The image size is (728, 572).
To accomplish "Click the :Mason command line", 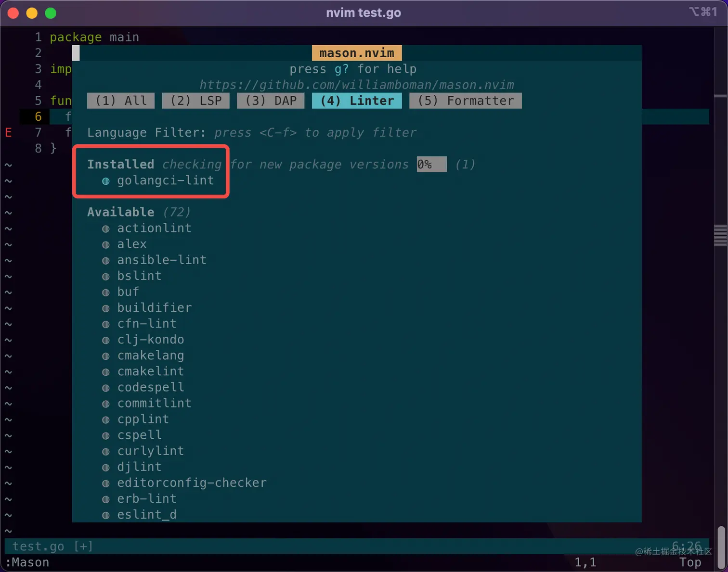I will [27, 562].
